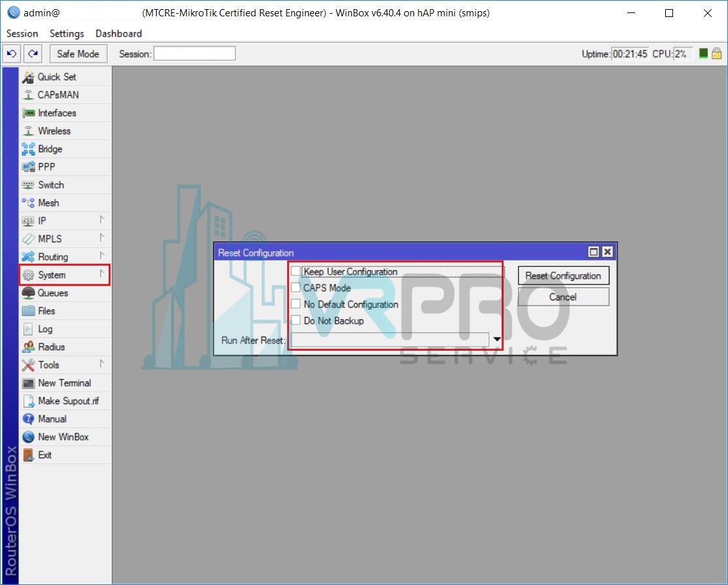Open the Interfaces list icon
728x585 pixels.
coord(28,113)
